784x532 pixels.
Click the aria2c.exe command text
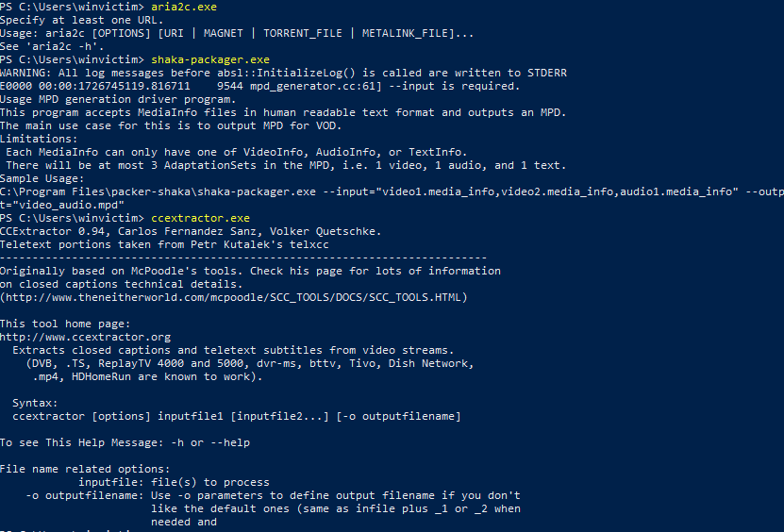[x=184, y=7]
